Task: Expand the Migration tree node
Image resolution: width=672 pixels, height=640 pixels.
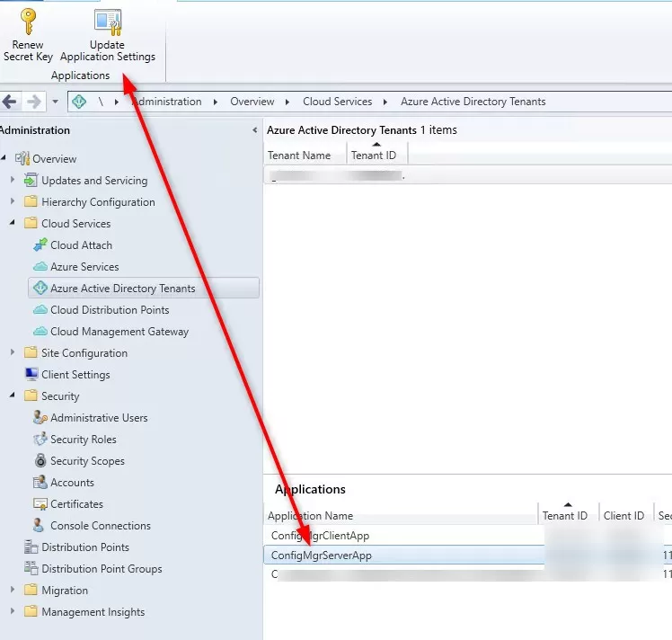Action: pyautogui.click(x=13, y=590)
